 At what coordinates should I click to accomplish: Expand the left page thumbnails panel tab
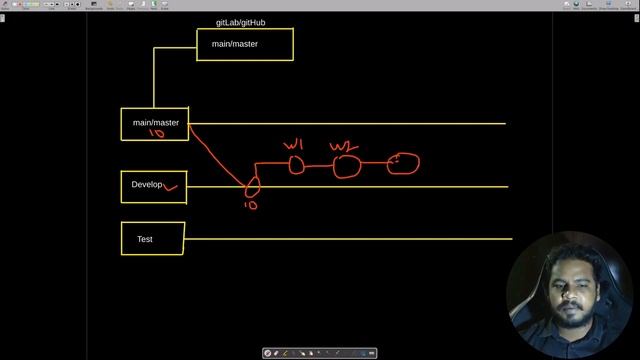point(2,18)
